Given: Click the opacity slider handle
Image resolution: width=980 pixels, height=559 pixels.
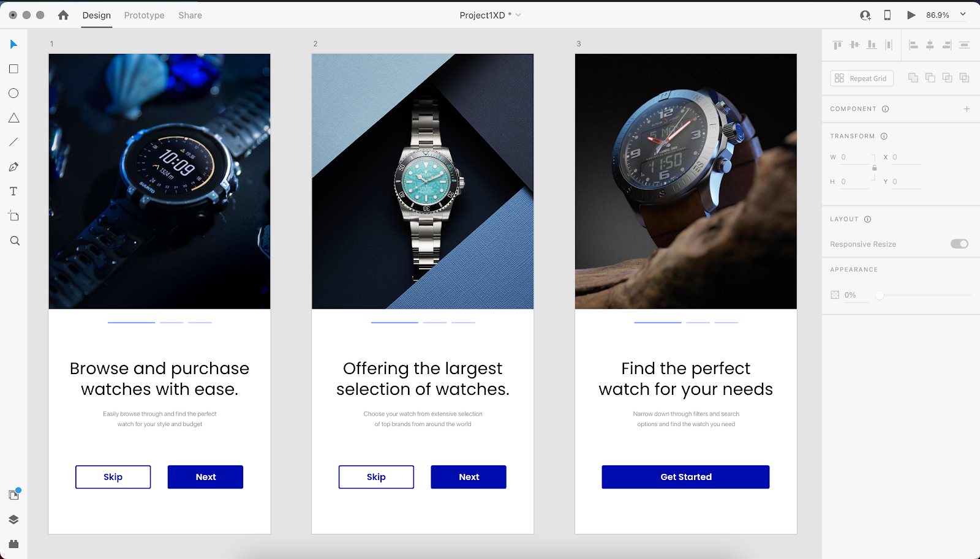Looking at the screenshot, I should tap(880, 295).
